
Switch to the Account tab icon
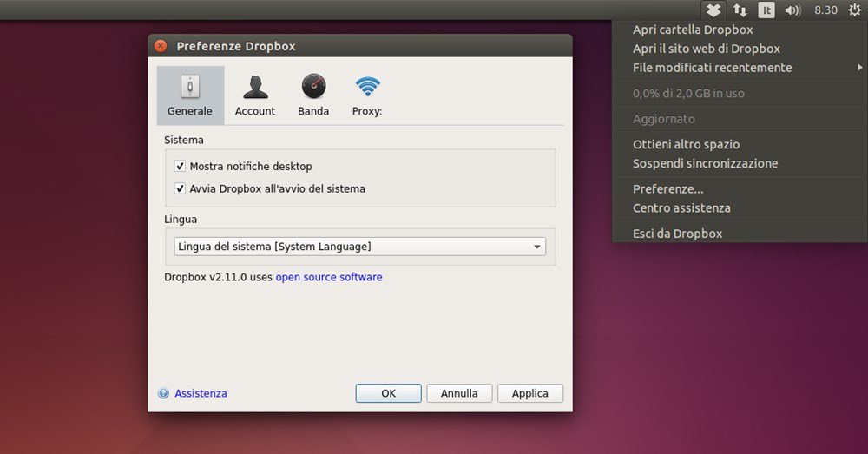tap(254, 88)
